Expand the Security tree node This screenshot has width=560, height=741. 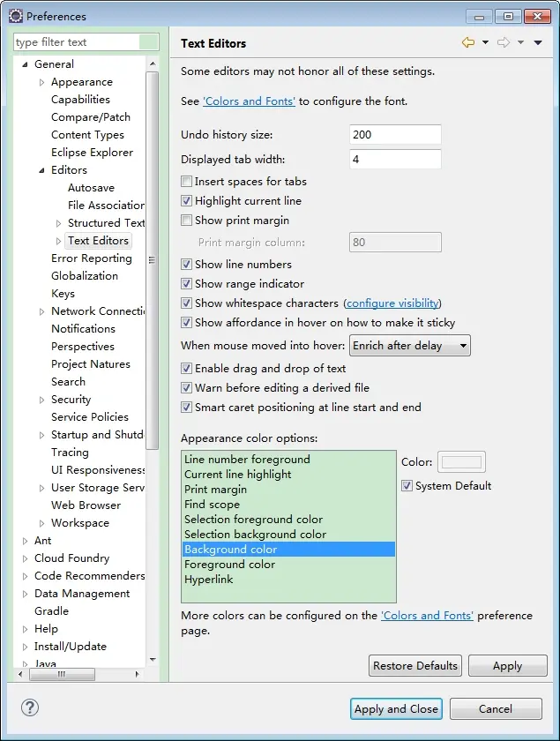(x=41, y=400)
